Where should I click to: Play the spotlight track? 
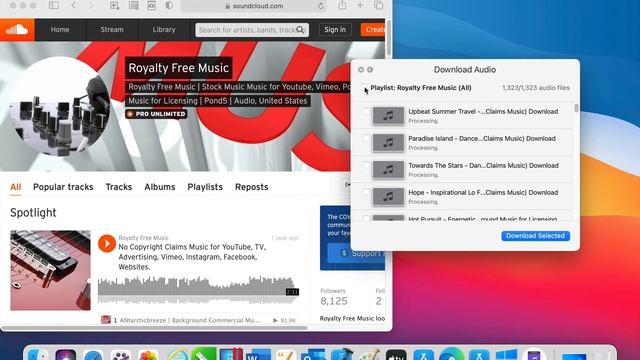pos(107,244)
